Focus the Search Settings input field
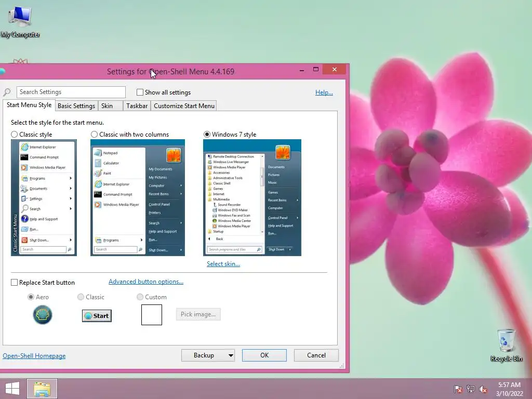The image size is (532, 399). 71,92
